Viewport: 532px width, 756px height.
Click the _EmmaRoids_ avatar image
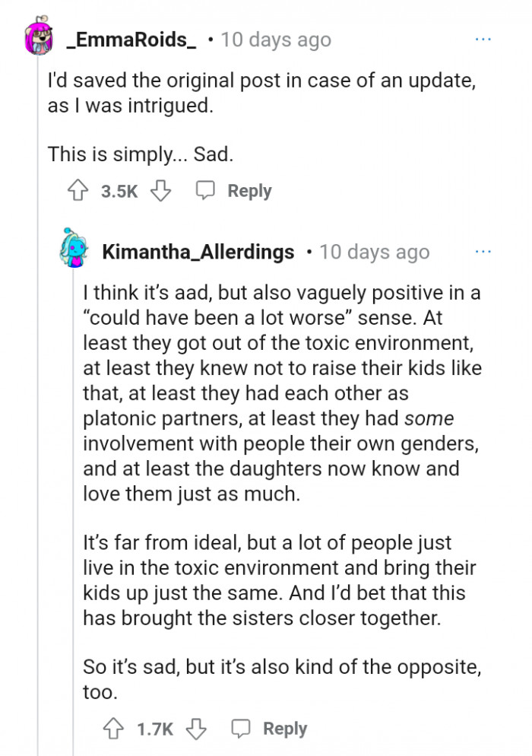tap(38, 38)
